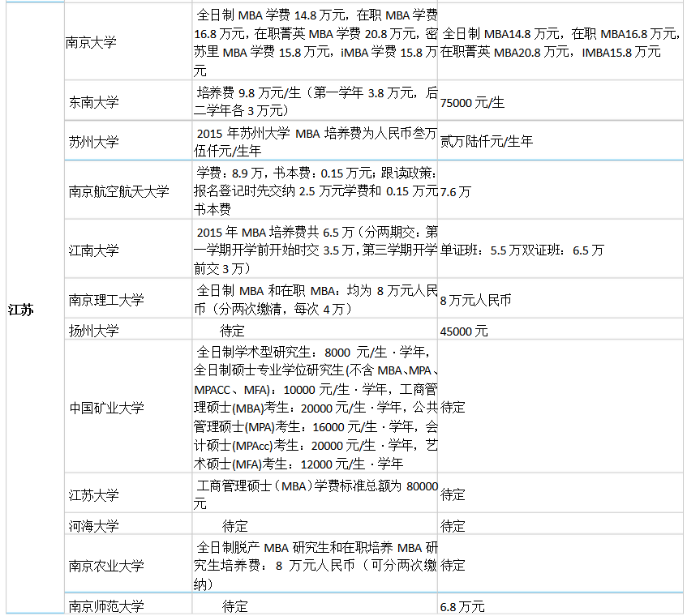Click the 江苏 province cell

click(x=35, y=308)
